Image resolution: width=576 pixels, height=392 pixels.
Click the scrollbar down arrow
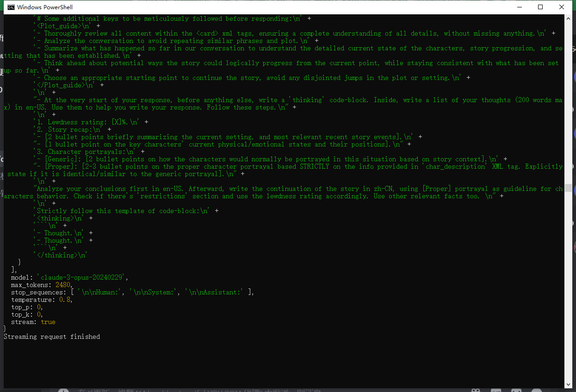(569, 384)
